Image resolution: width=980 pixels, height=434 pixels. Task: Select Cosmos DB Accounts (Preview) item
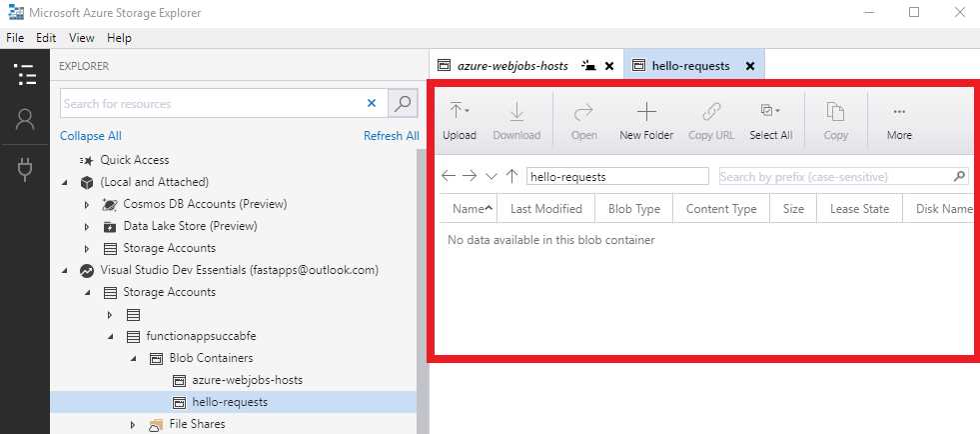point(205,204)
